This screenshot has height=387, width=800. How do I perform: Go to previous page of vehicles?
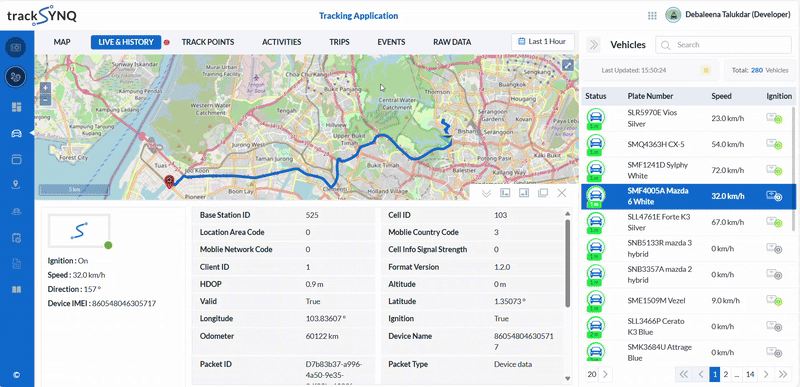[701, 374]
